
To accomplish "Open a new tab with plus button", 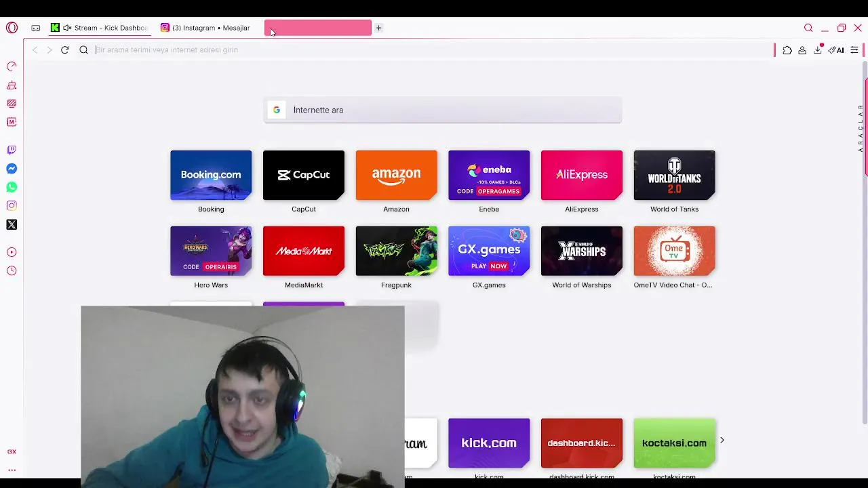I will 379,28.
